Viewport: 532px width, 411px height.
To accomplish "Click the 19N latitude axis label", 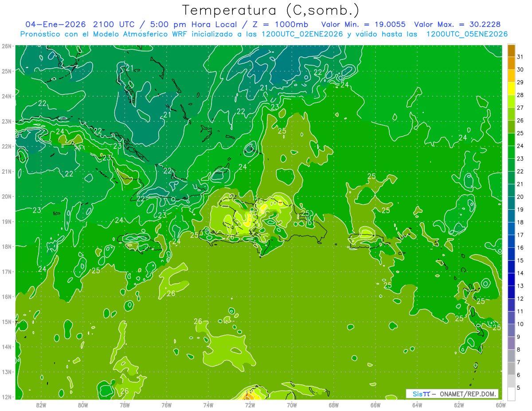I will click(7, 221).
